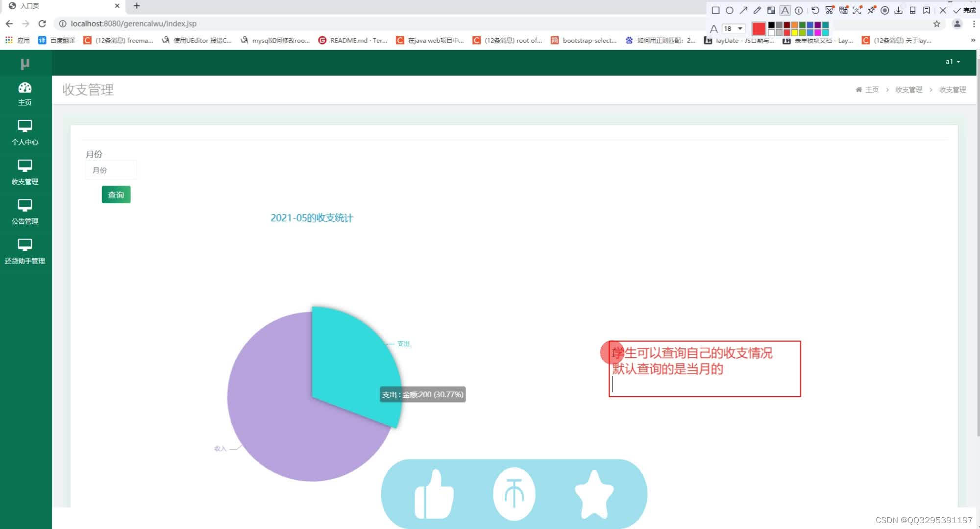
Task: Reload the current page
Action: (x=42, y=24)
